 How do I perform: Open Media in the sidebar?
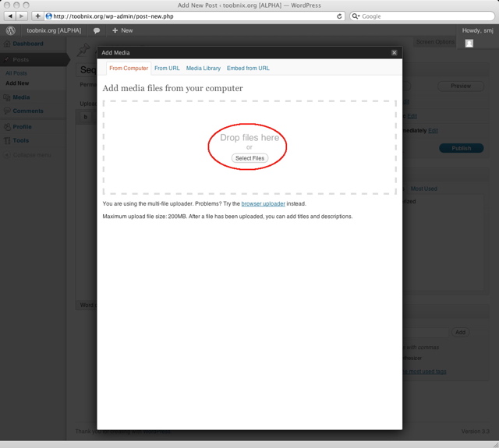click(21, 97)
